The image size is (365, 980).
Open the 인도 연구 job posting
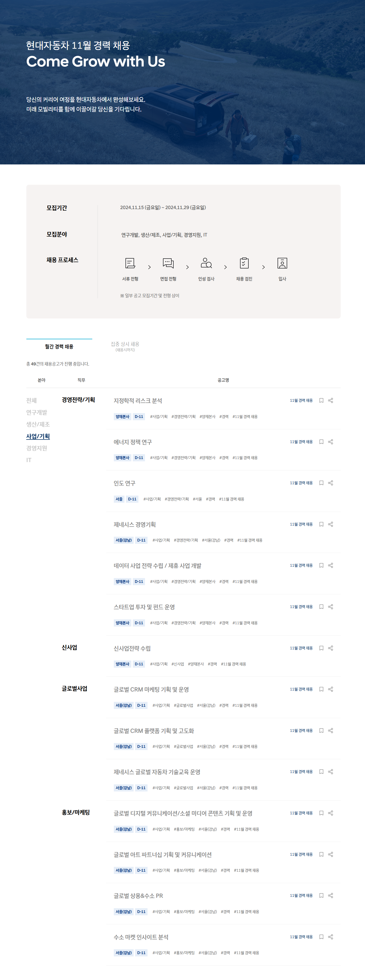click(x=124, y=483)
